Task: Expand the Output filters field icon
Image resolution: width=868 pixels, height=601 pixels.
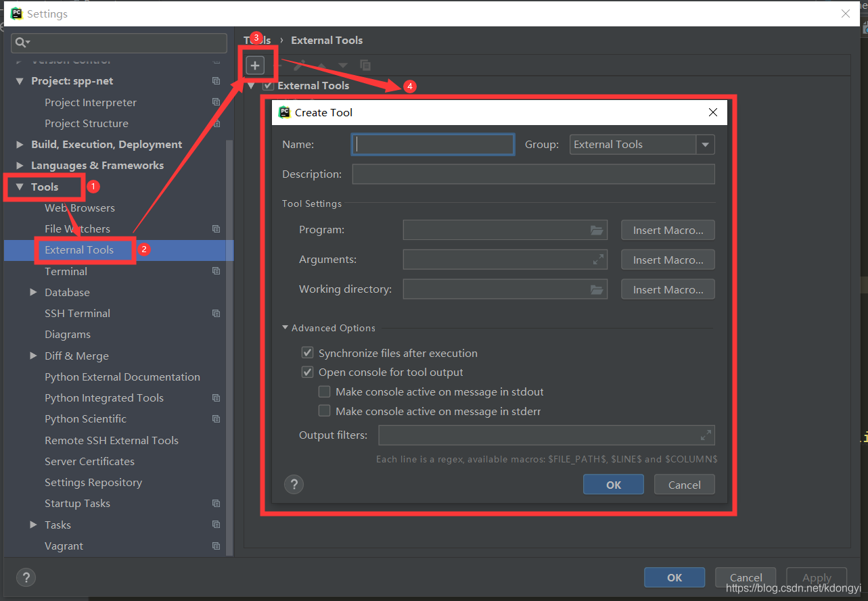Action: click(x=706, y=435)
